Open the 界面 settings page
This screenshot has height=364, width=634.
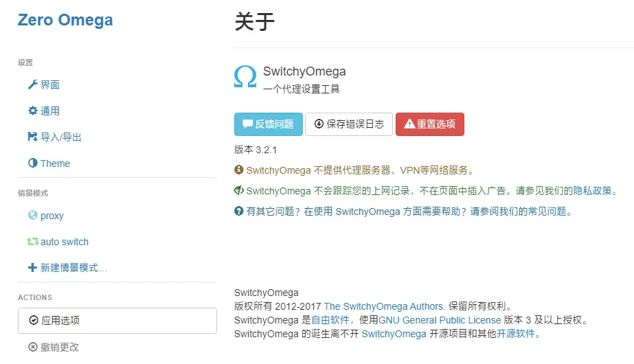click(x=50, y=84)
